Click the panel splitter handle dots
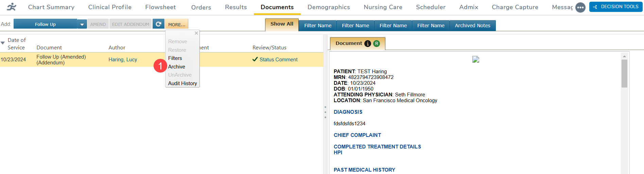Image resolution: width=644 pixels, height=174 pixels. pos(325,112)
